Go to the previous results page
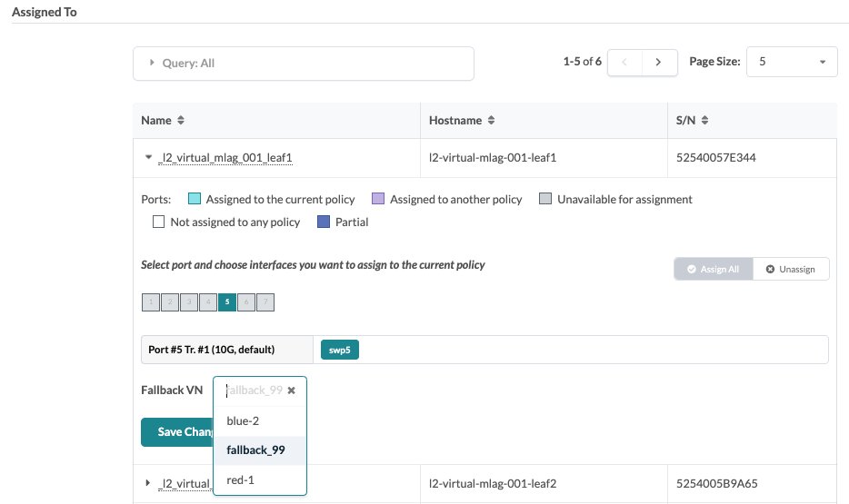Viewport: 849px width, 504px height. (x=624, y=63)
